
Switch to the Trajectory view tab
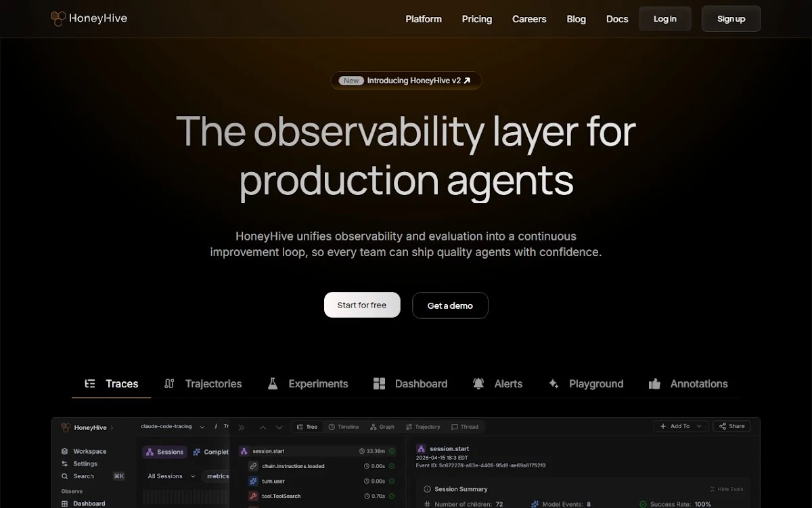tap(423, 427)
